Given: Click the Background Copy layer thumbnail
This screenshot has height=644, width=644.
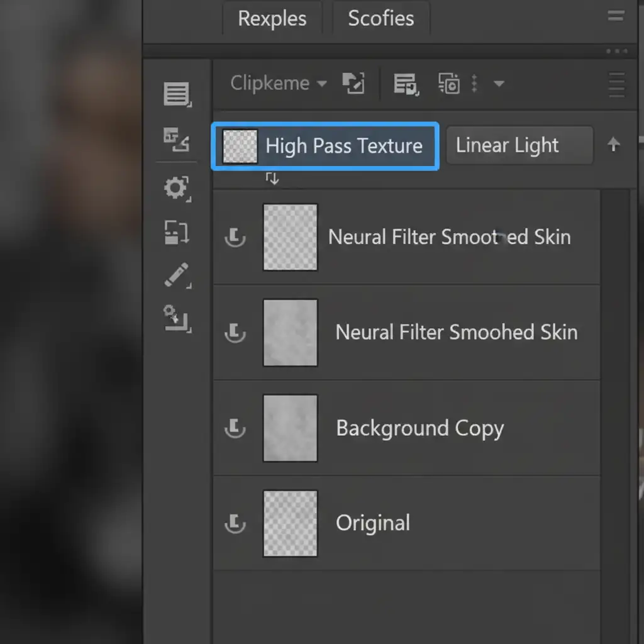Looking at the screenshot, I should (290, 428).
